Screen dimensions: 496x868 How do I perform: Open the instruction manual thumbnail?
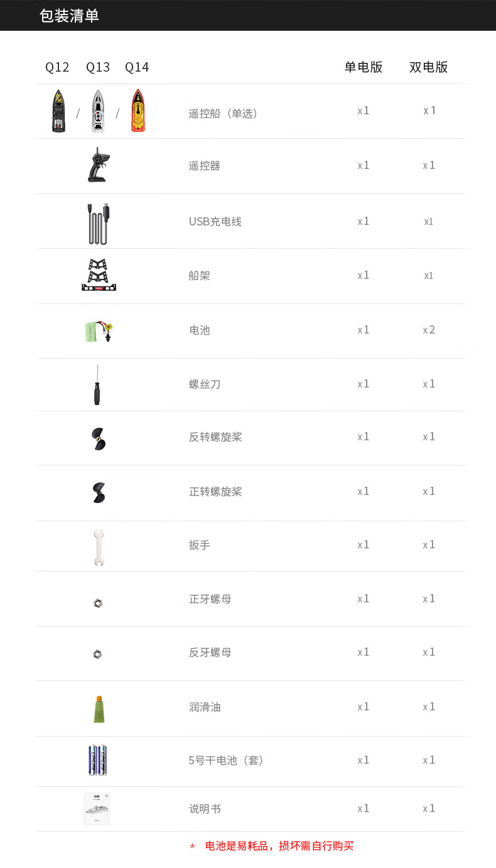(x=97, y=808)
